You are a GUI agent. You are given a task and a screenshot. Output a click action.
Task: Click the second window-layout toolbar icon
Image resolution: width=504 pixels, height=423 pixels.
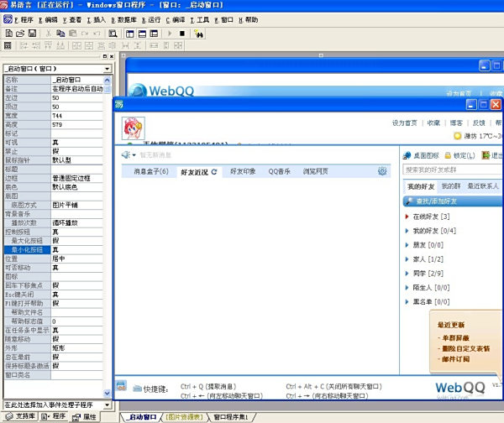(x=142, y=34)
